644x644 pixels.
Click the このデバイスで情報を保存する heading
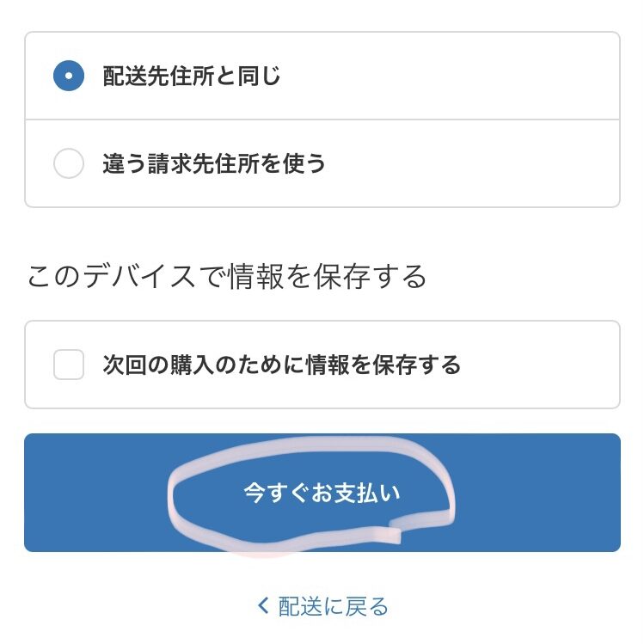227,276
